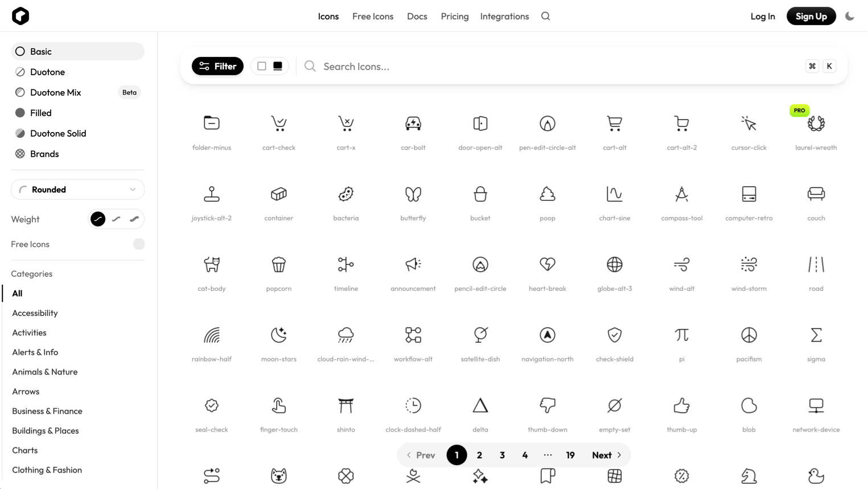Select the Duotone icon style

(77, 72)
